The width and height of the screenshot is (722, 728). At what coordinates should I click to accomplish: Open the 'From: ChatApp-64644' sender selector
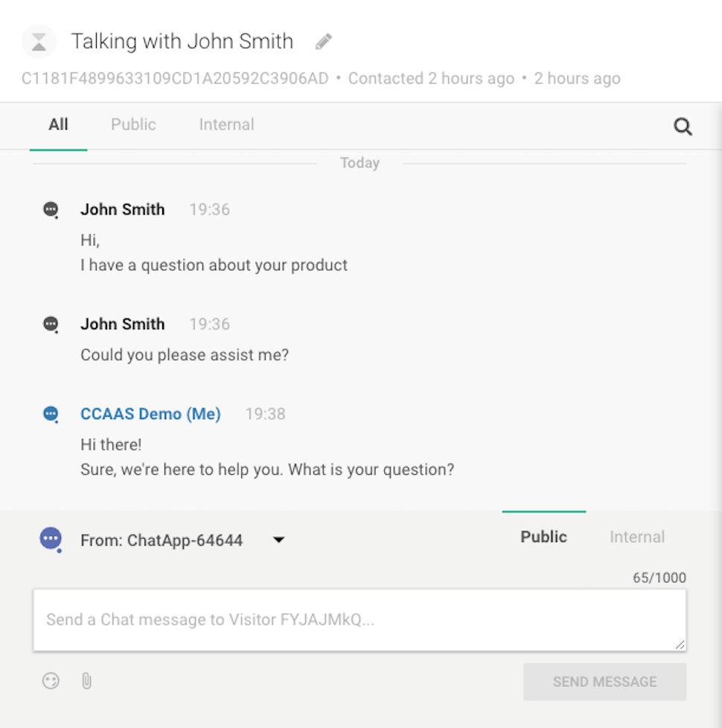click(x=162, y=540)
